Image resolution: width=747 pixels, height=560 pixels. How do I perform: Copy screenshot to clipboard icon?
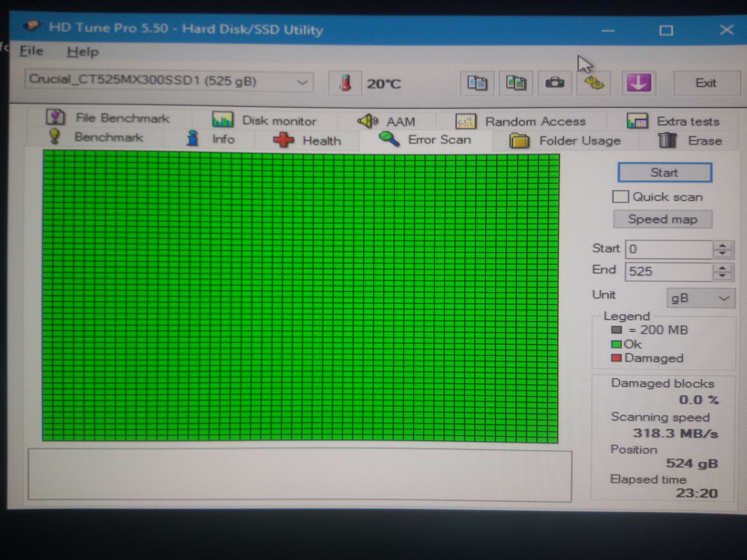[x=516, y=83]
